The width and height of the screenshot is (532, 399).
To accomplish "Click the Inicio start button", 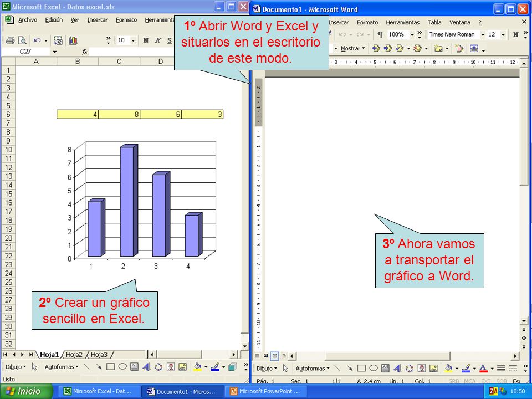I will pos(26,391).
